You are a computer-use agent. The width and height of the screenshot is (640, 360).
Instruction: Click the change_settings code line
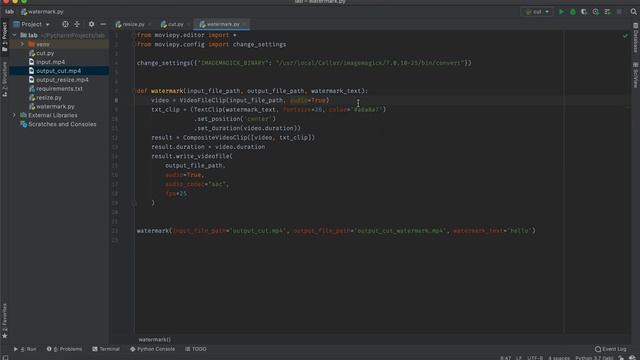[304, 63]
